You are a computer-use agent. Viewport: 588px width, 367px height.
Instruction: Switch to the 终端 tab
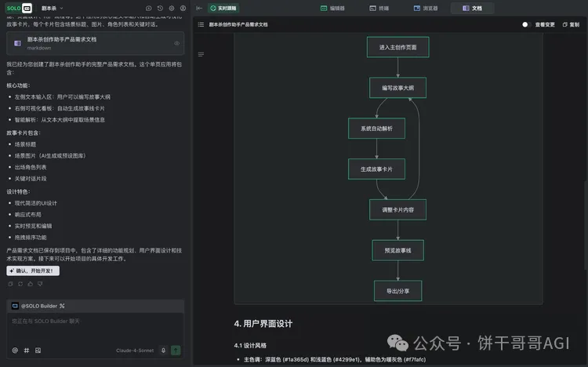coord(379,9)
